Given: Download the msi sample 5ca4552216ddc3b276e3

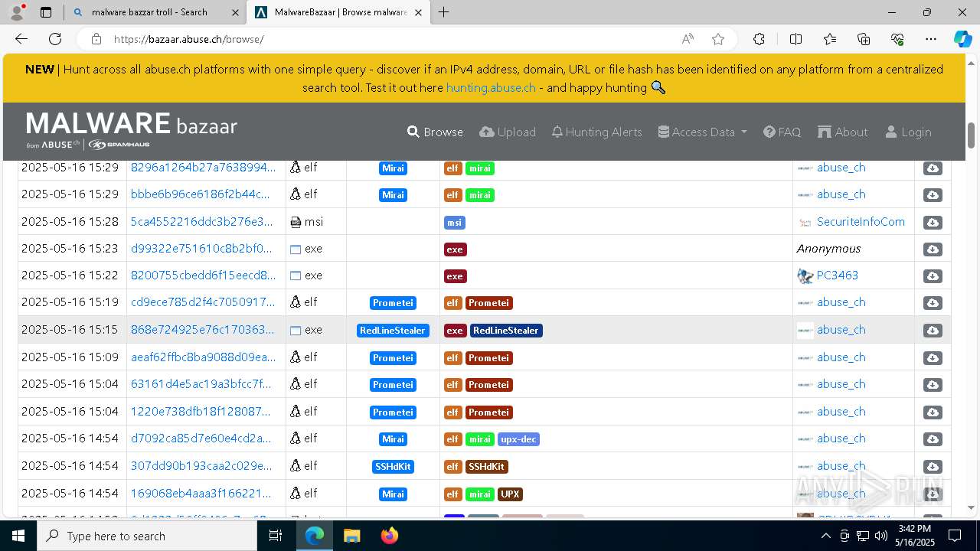Looking at the screenshot, I should (933, 223).
